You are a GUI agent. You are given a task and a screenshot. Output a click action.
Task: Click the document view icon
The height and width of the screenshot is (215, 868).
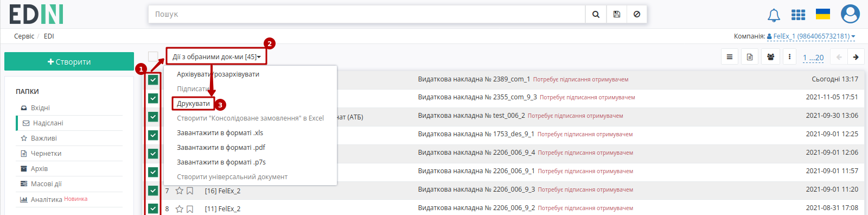click(x=750, y=57)
